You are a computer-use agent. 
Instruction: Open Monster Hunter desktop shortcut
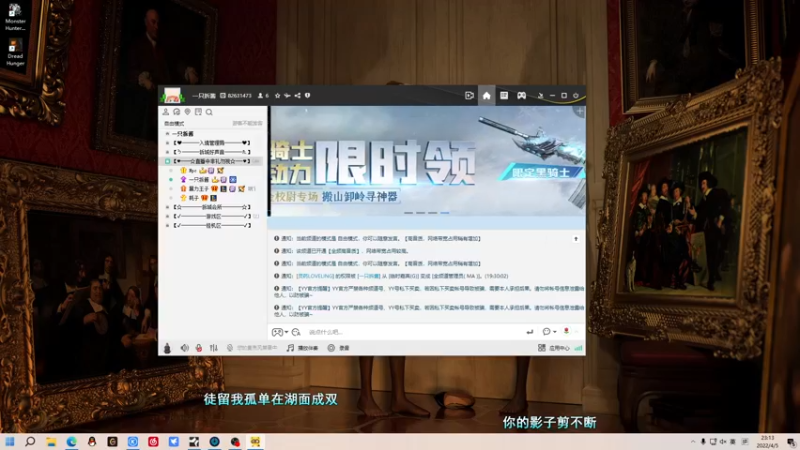click(x=15, y=18)
